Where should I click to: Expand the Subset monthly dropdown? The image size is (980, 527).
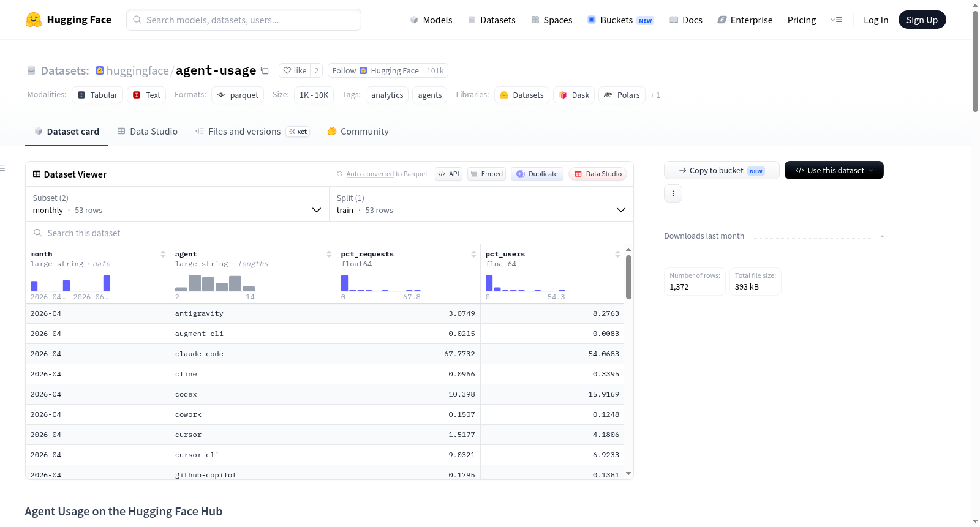(178, 204)
